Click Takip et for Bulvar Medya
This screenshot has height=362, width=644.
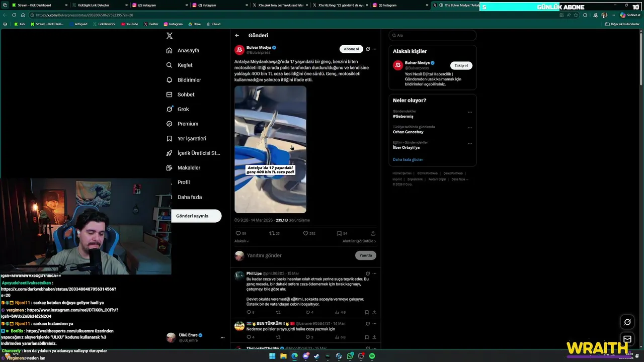point(461,65)
